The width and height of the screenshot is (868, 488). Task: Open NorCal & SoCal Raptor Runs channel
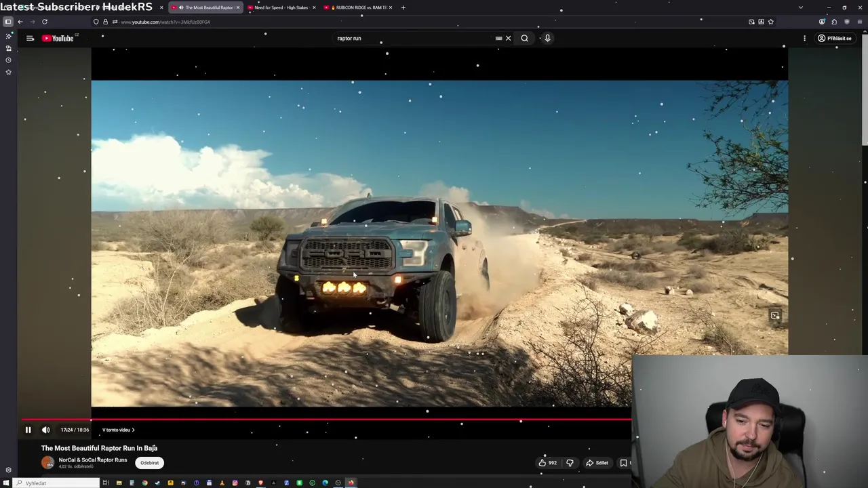point(92,460)
